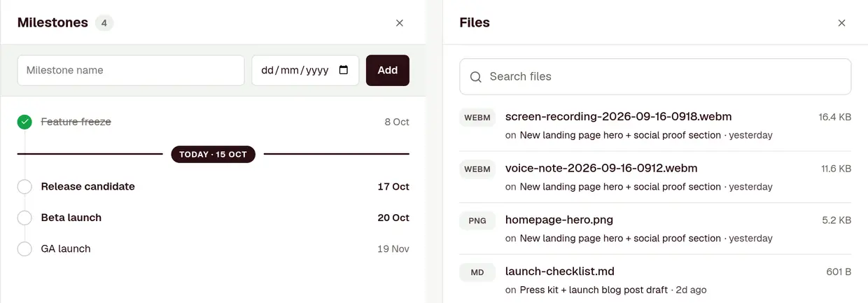Click the 19 Nov due date
The height and width of the screenshot is (303, 868).
tap(393, 248)
